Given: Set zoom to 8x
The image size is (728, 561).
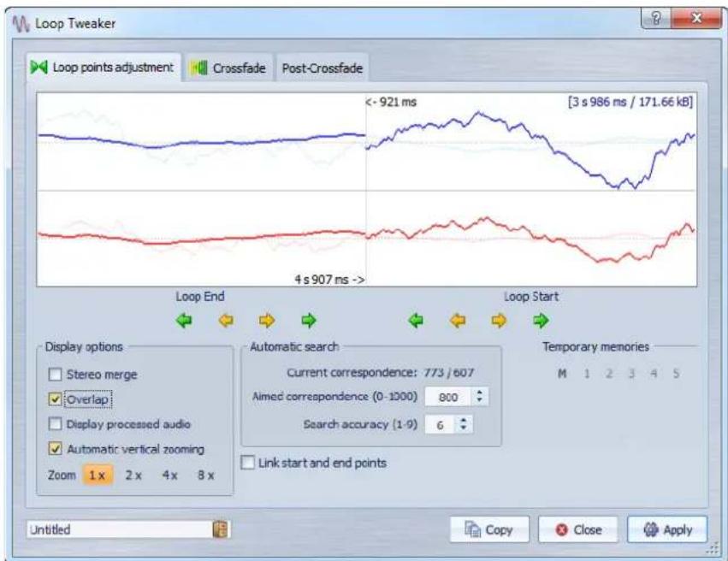Looking at the screenshot, I should pyautogui.click(x=205, y=475).
